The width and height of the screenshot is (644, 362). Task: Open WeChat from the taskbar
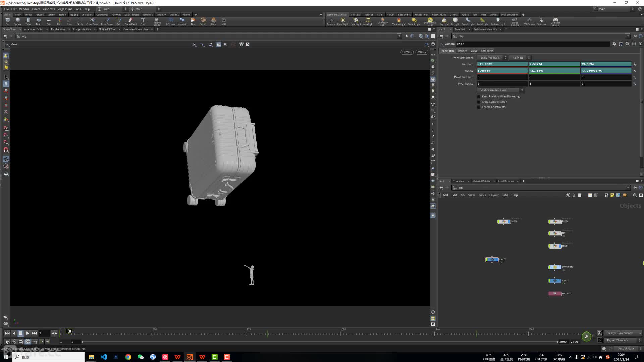point(141,357)
